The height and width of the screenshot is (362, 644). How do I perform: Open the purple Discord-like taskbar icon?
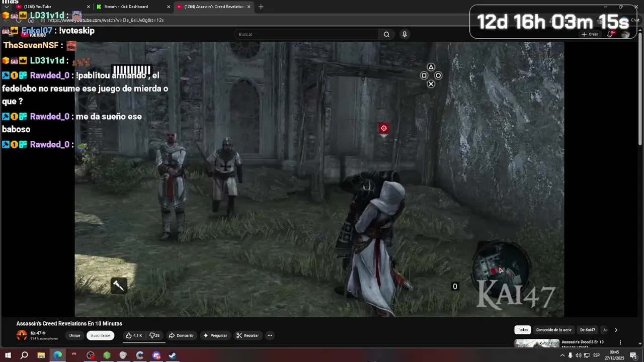(156, 355)
